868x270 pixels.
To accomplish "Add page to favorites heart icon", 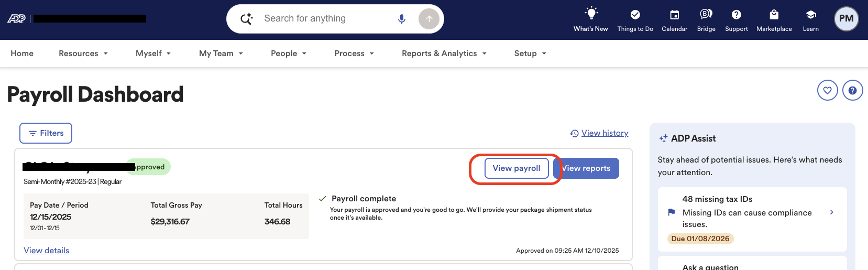I will pos(827,90).
